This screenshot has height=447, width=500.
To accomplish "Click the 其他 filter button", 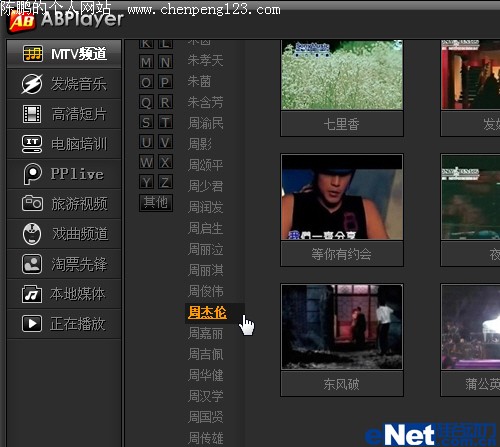I will point(156,203).
